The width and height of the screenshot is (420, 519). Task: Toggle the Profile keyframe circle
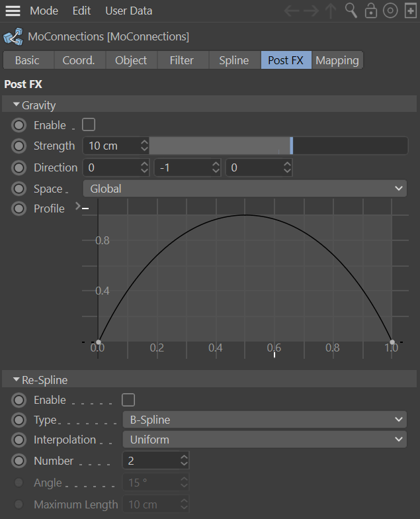(x=19, y=209)
